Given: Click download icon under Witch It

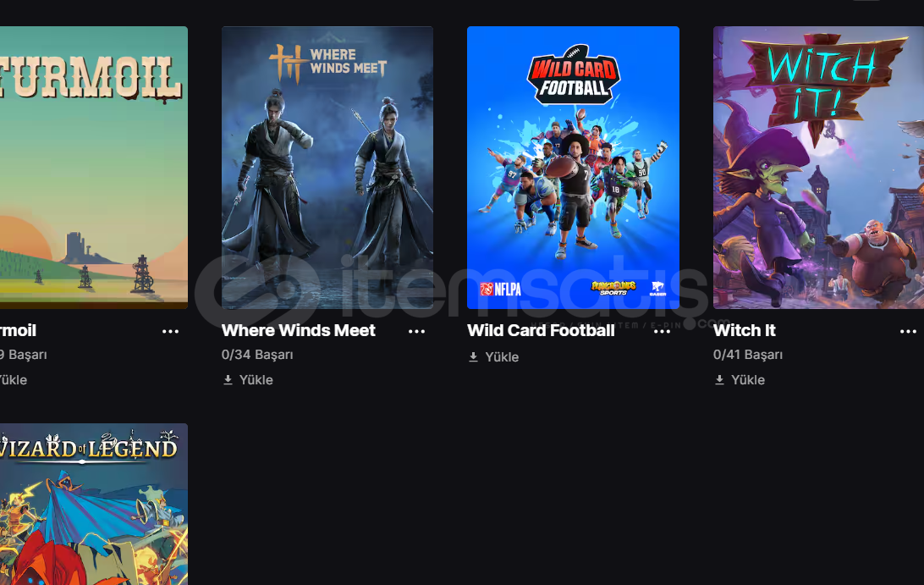Looking at the screenshot, I should (719, 380).
